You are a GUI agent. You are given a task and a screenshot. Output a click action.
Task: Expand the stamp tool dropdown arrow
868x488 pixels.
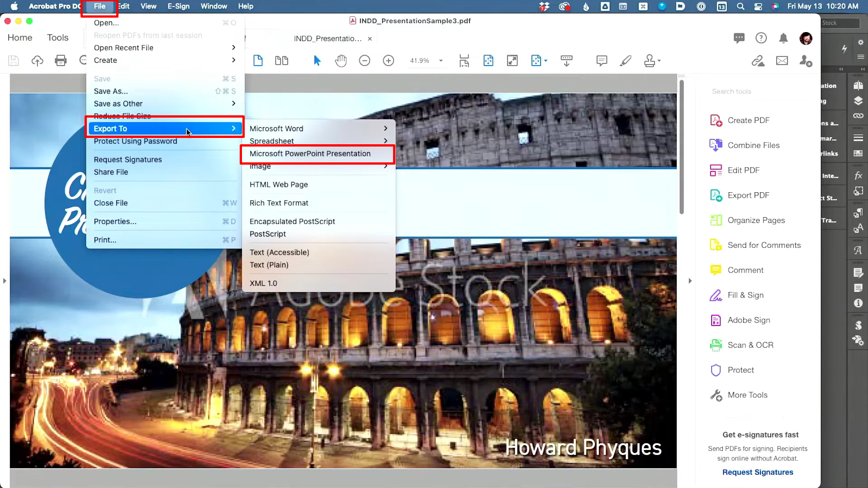[659, 61]
